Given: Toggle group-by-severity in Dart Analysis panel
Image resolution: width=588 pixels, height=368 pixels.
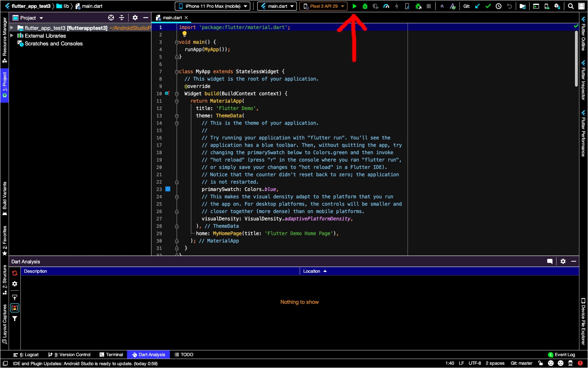Looking at the screenshot, I should click(x=15, y=308).
